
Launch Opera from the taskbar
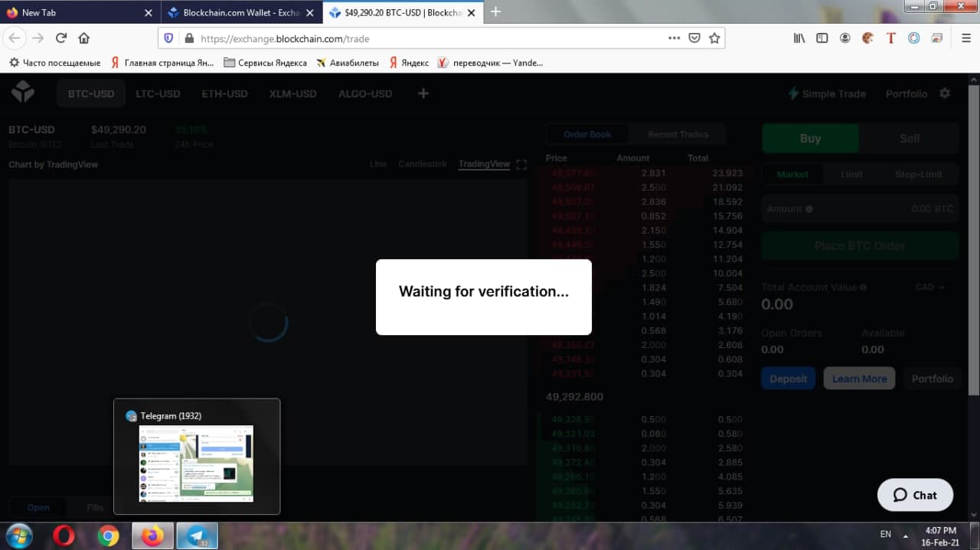[x=64, y=536]
